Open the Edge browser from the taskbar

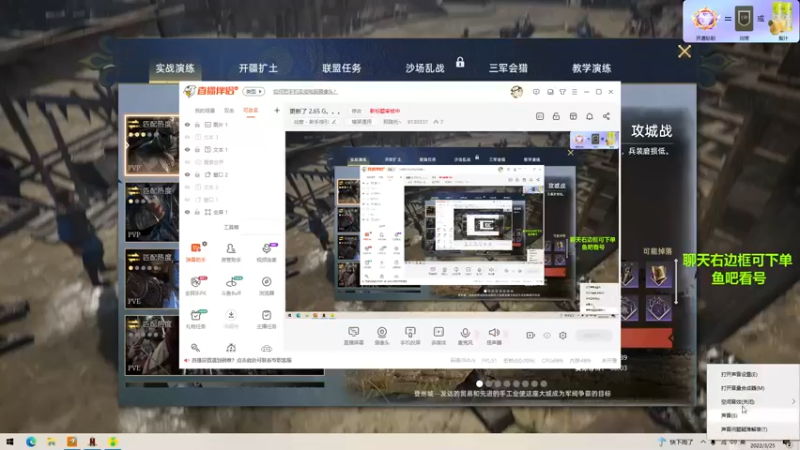31,442
